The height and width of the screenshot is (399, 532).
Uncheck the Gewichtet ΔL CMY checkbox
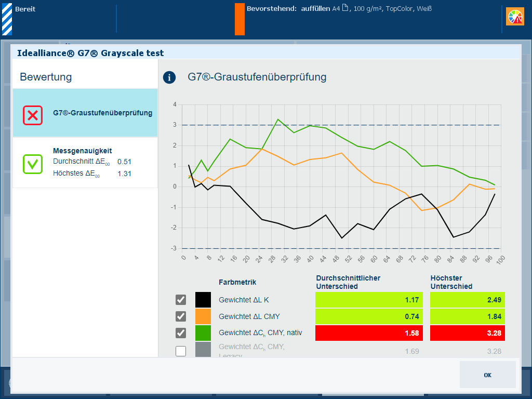coord(181,316)
